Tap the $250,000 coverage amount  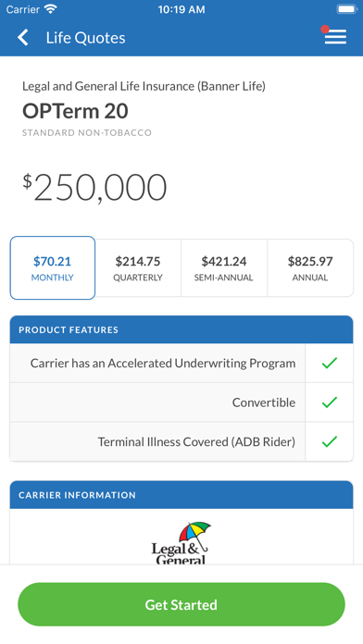95,188
